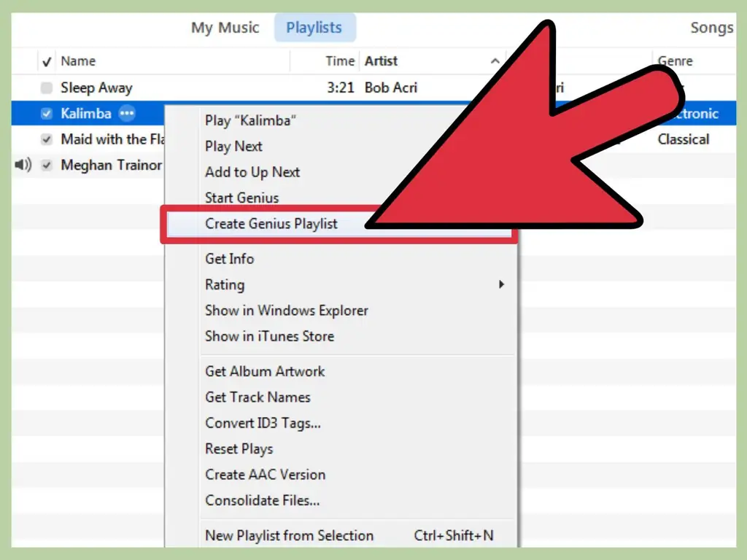Uncheck the Meghan Trainor track checkbox
The width and height of the screenshot is (747, 560).
(46, 165)
